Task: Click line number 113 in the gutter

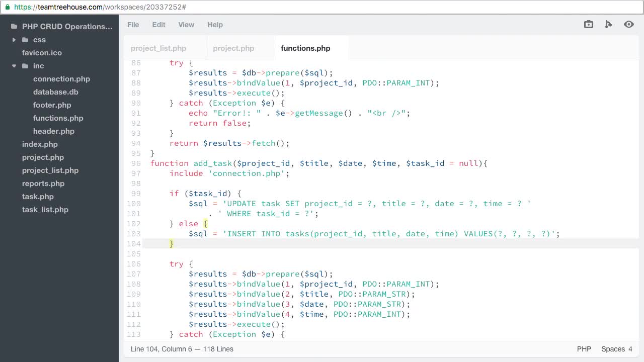Action: (134, 334)
